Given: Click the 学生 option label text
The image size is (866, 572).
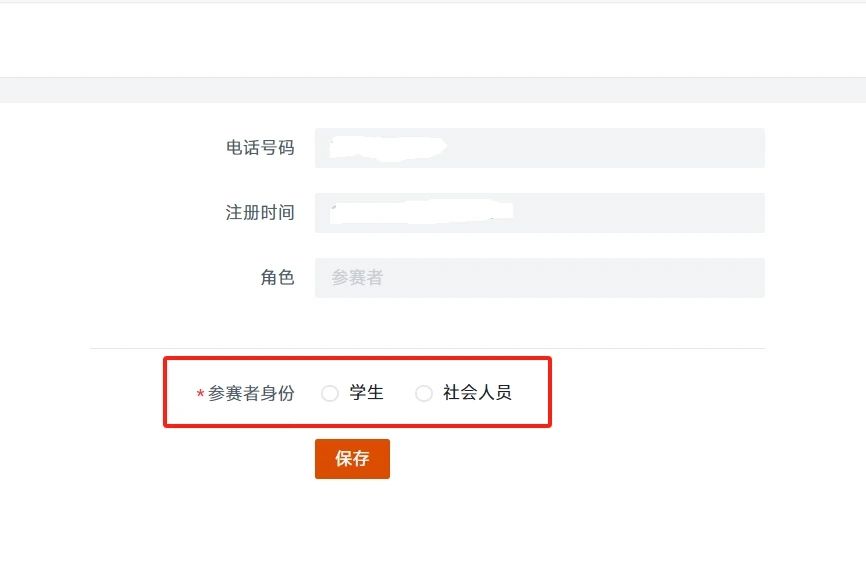Looking at the screenshot, I should click(366, 393).
